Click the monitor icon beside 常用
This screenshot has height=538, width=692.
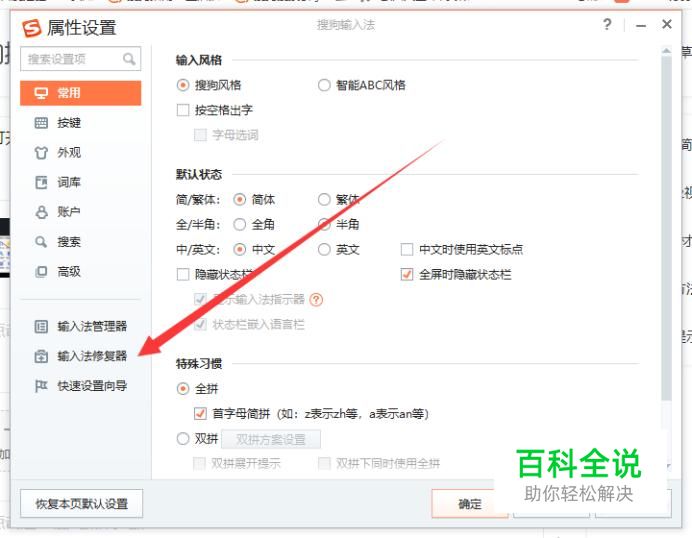point(41,93)
